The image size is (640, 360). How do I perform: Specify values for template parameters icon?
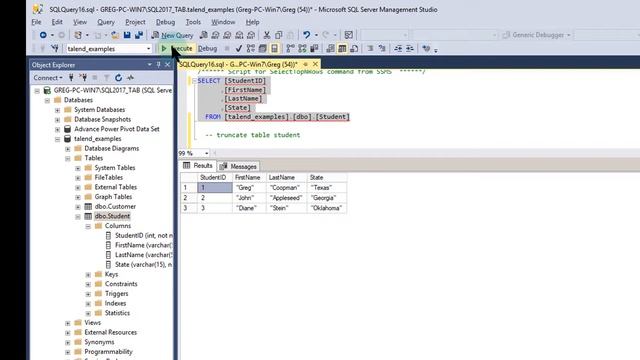(x=426, y=49)
